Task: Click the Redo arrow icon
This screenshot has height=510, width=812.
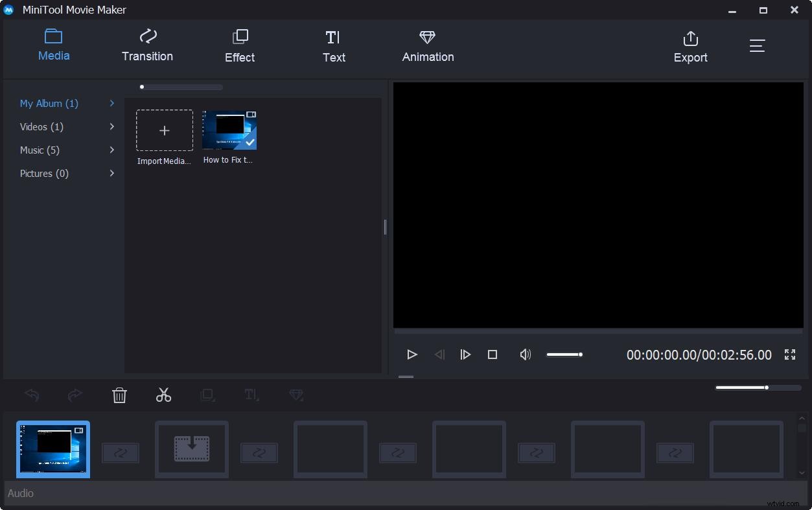Action: [x=75, y=395]
